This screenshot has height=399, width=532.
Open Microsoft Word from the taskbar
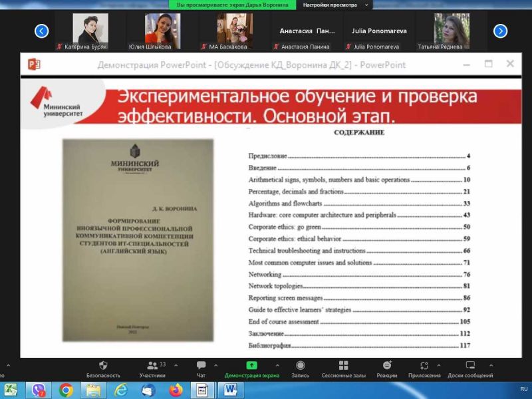(x=231, y=390)
